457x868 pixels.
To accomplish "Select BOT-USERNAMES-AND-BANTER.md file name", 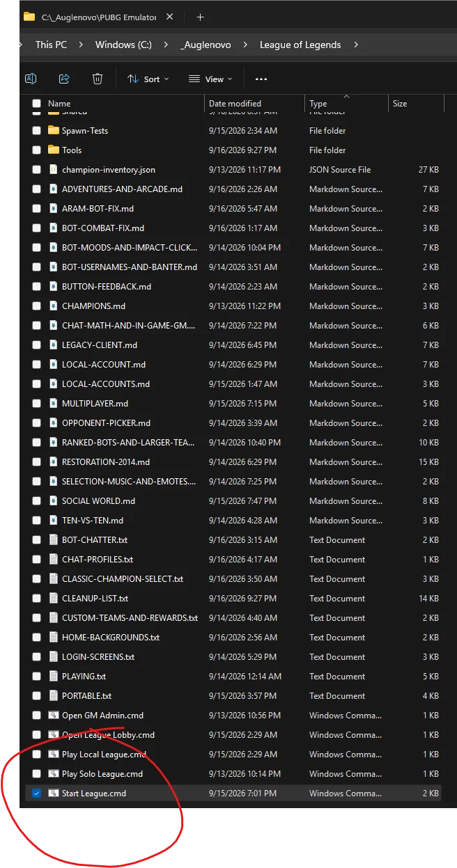I will (x=130, y=267).
